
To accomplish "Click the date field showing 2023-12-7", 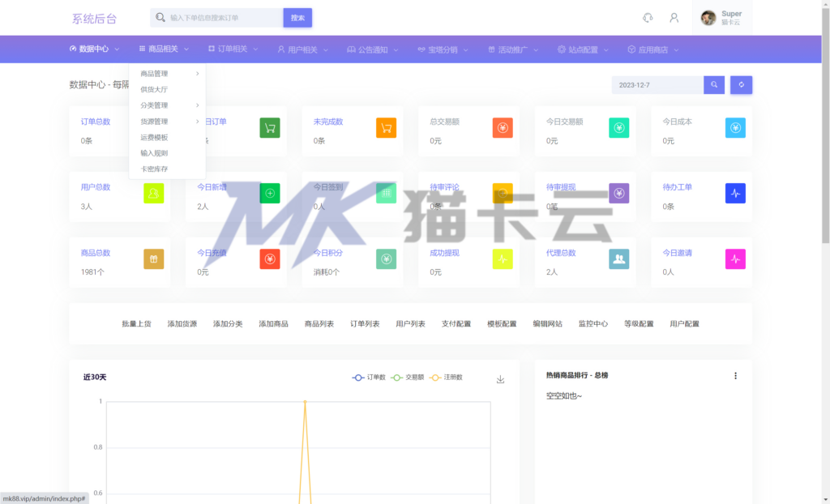I will tap(657, 85).
